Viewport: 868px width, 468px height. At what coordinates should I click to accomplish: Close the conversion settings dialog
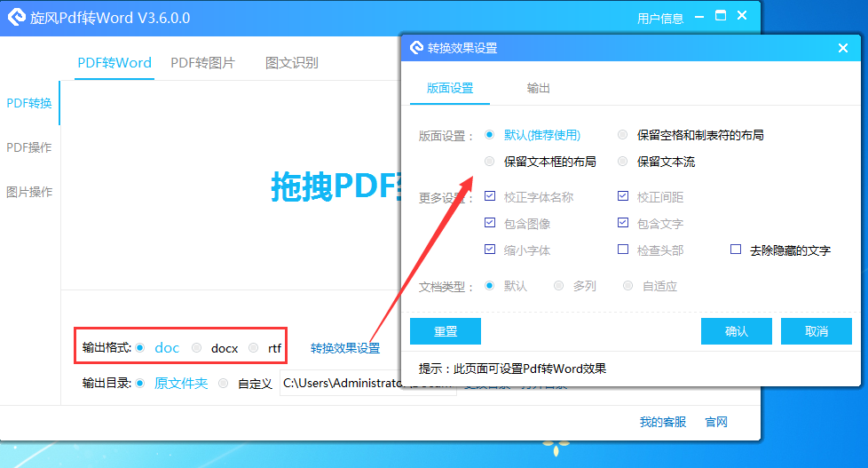click(x=843, y=48)
